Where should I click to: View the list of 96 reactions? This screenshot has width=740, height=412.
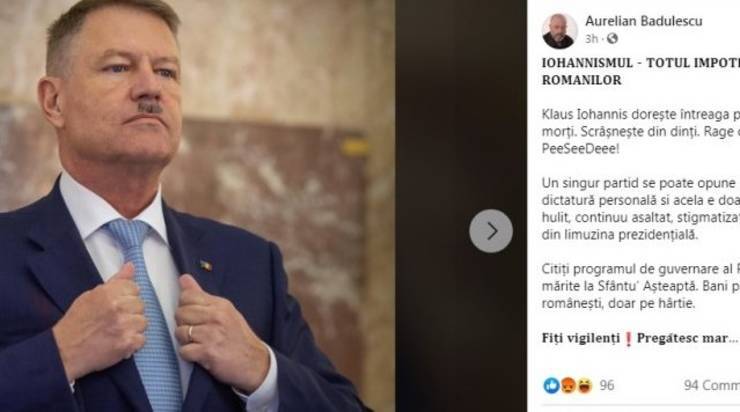coord(607,386)
